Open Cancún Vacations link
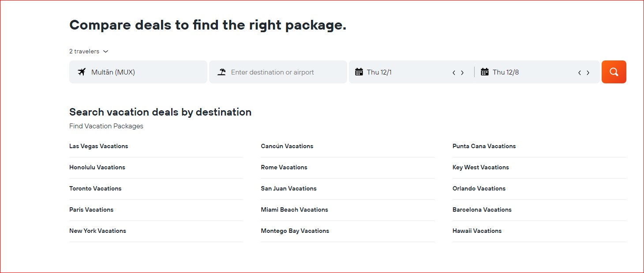Screen dimensions: 644x273 tap(287, 146)
